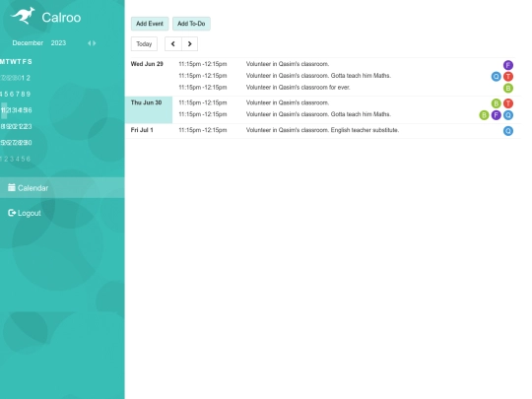Click the 11:15pm time on Fri Jul 1 row
The image size is (532, 399).
click(x=203, y=130)
